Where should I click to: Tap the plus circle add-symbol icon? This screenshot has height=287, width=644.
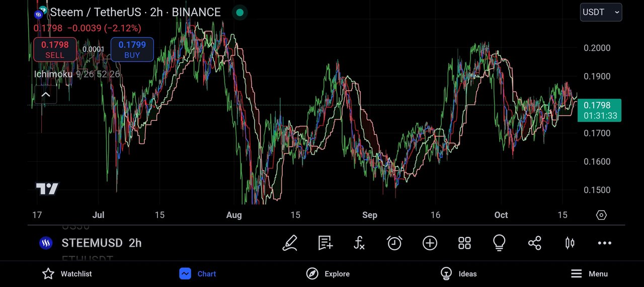(430, 243)
